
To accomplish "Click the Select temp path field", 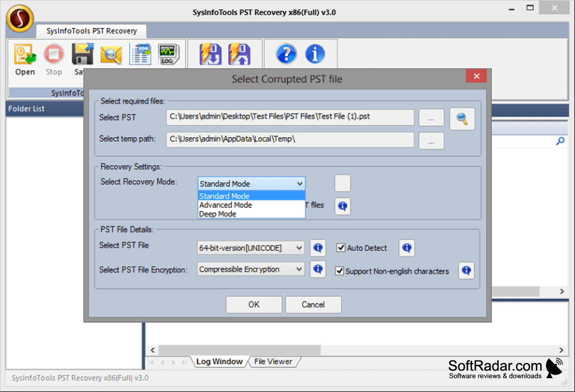I will click(290, 139).
